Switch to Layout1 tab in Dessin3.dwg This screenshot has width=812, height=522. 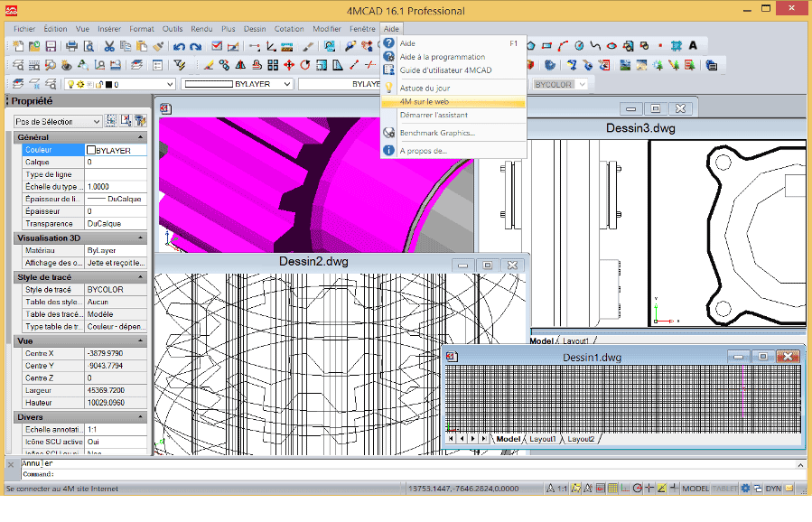click(x=576, y=340)
